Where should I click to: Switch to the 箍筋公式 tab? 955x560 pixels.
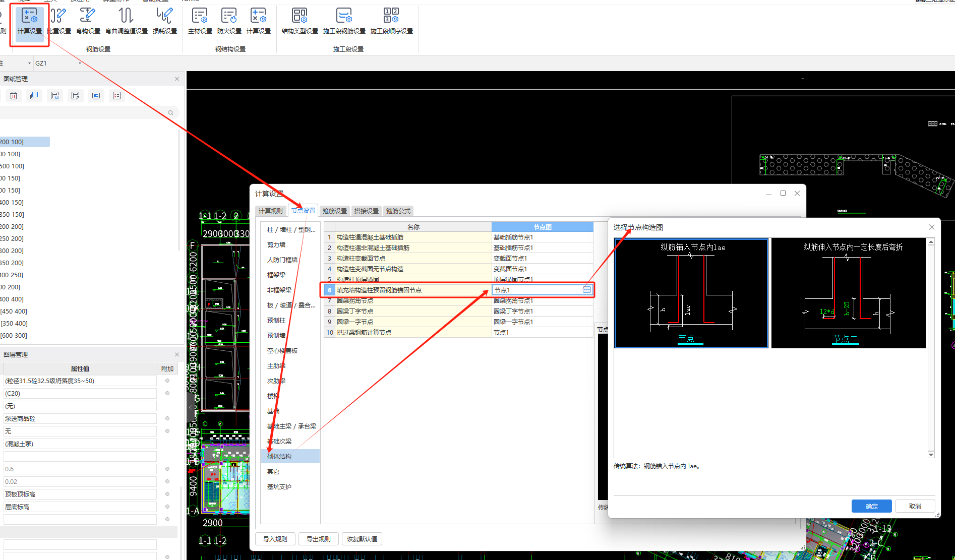pos(398,211)
